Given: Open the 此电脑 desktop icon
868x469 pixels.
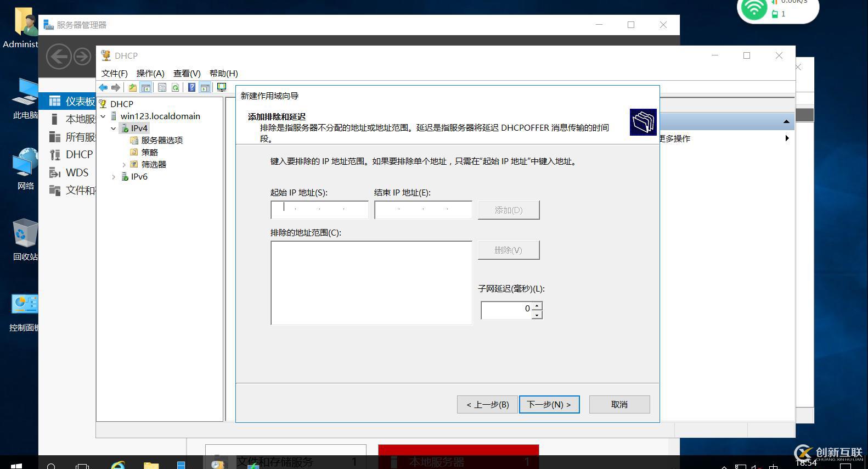Looking at the screenshot, I should (25, 99).
